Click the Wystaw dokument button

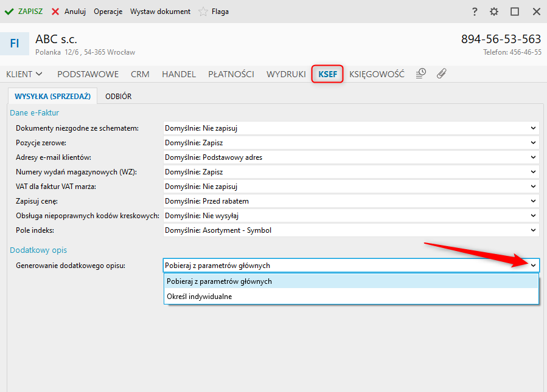(160, 12)
